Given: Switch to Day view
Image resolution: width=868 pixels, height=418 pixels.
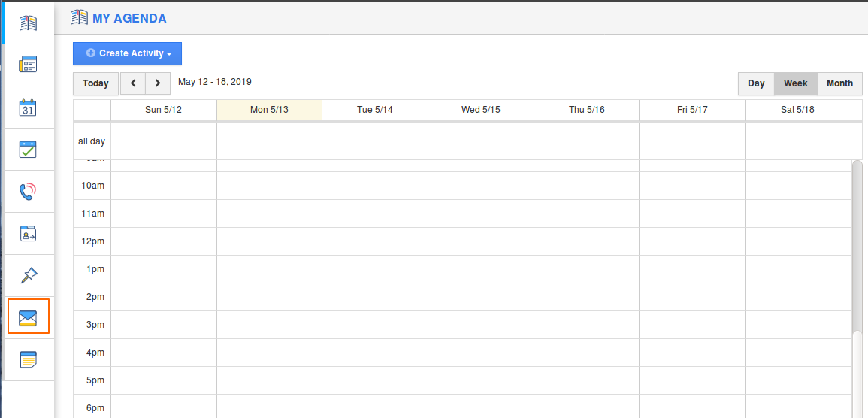Looking at the screenshot, I should point(756,83).
